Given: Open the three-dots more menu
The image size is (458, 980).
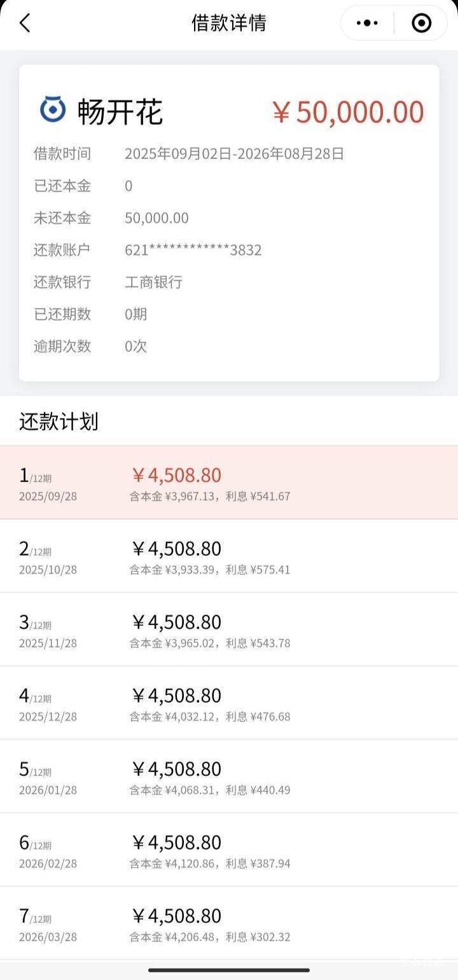Looking at the screenshot, I should pos(367,24).
